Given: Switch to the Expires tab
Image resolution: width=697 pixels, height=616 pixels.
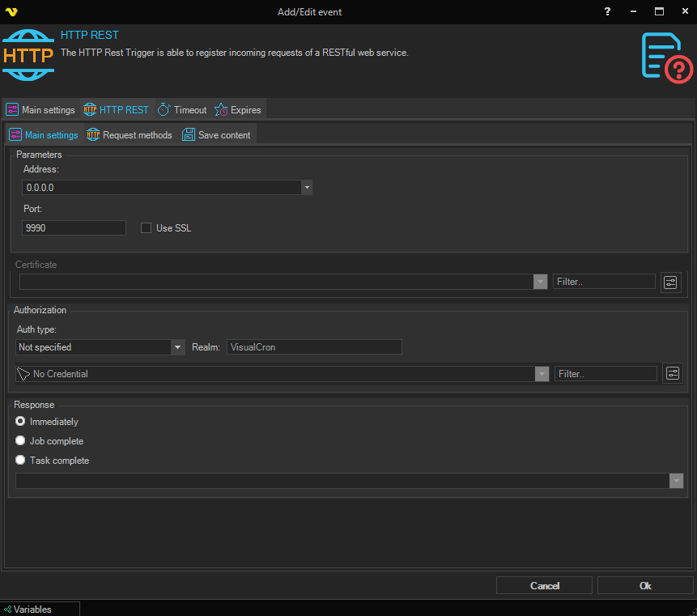Looking at the screenshot, I should (237, 110).
